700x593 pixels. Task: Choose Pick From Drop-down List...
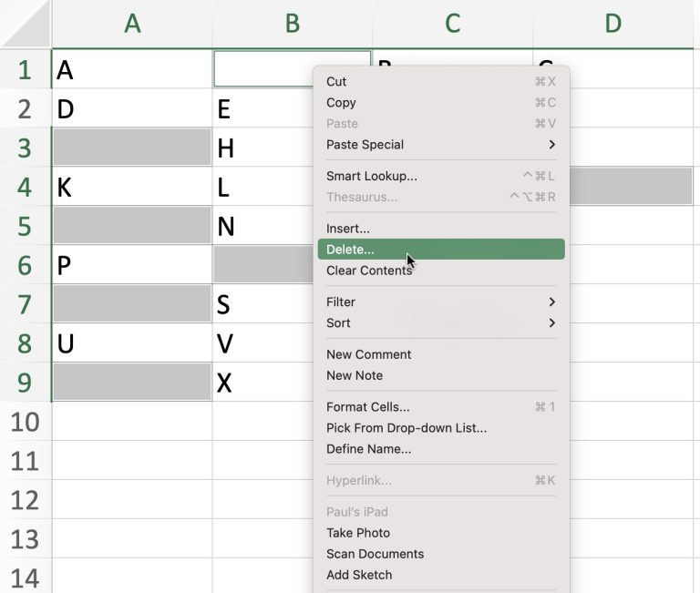pos(407,428)
